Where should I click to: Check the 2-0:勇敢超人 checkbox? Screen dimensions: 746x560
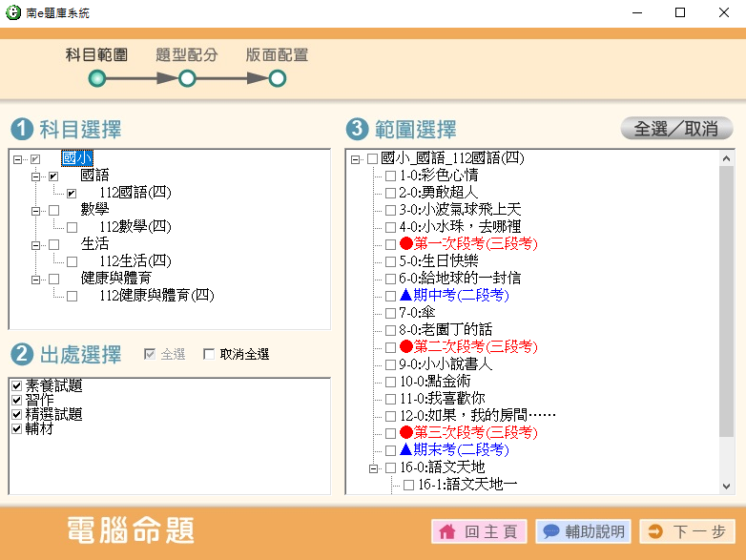[x=390, y=193]
